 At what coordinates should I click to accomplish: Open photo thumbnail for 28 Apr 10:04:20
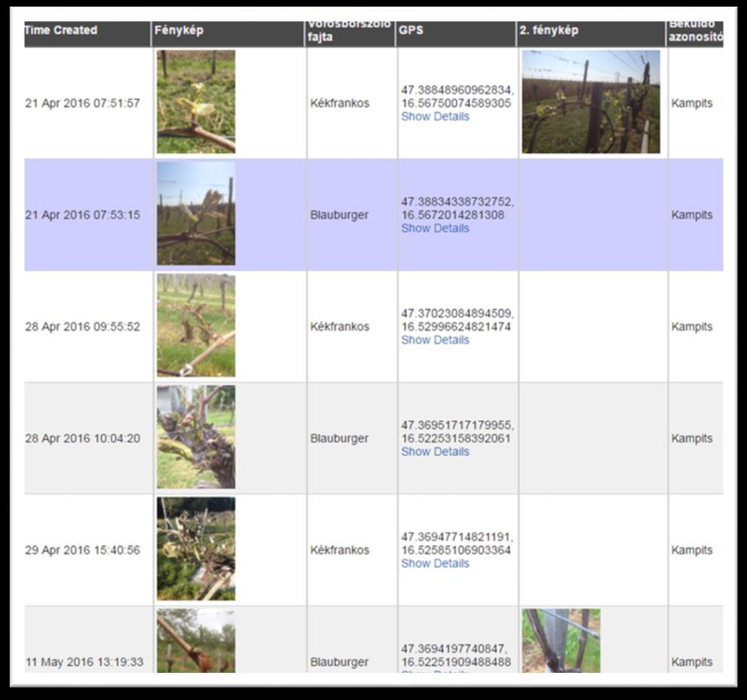click(x=196, y=437)
